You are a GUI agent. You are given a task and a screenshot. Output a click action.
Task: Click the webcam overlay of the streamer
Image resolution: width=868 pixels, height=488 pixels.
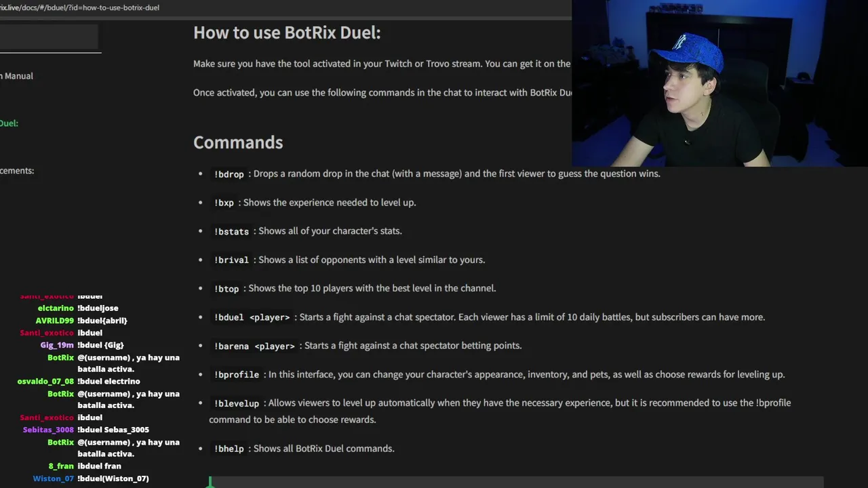coord(719,83)
